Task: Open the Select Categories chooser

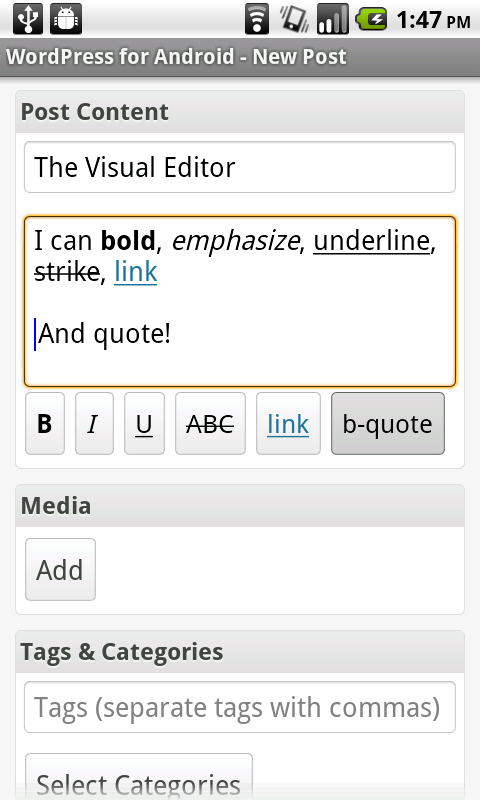Action: click(139, 777)
